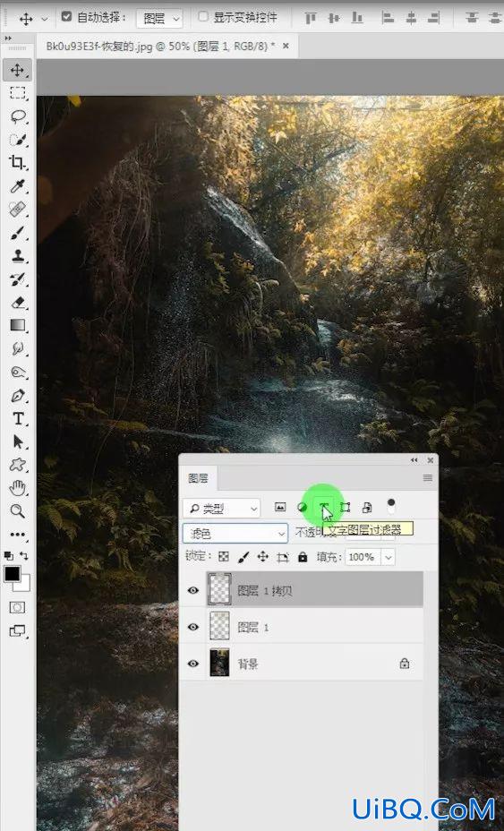This screenshot has width=504, height=831.
Task: Open the 填充 slider dropdown arrow
Action: point(389,557)
